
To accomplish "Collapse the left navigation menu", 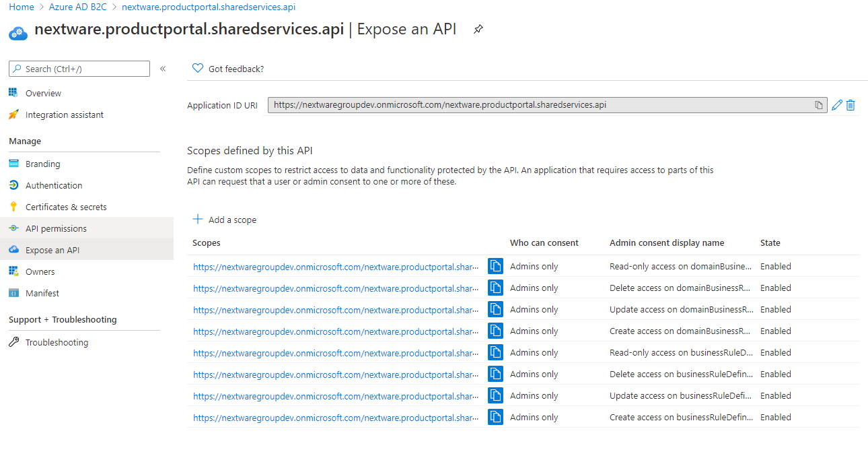I will (163, 69).
